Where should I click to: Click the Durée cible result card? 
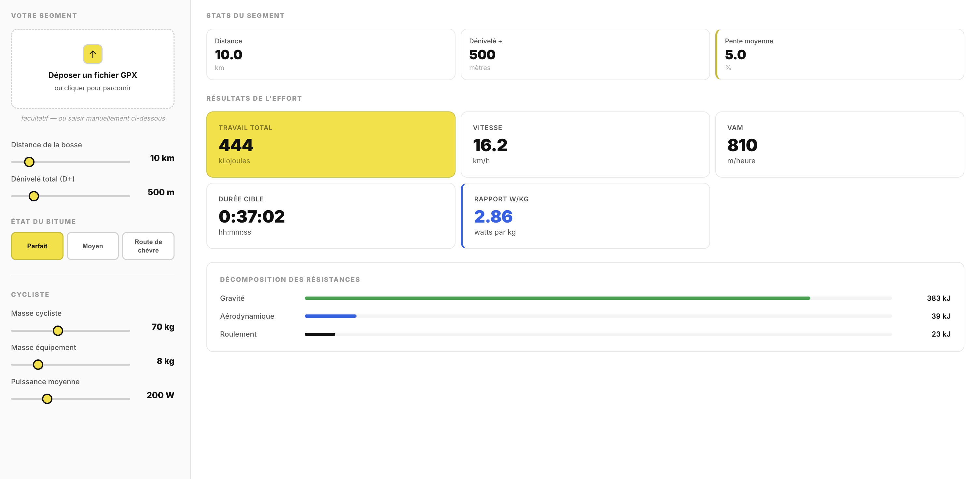click(x=330, y=216)
